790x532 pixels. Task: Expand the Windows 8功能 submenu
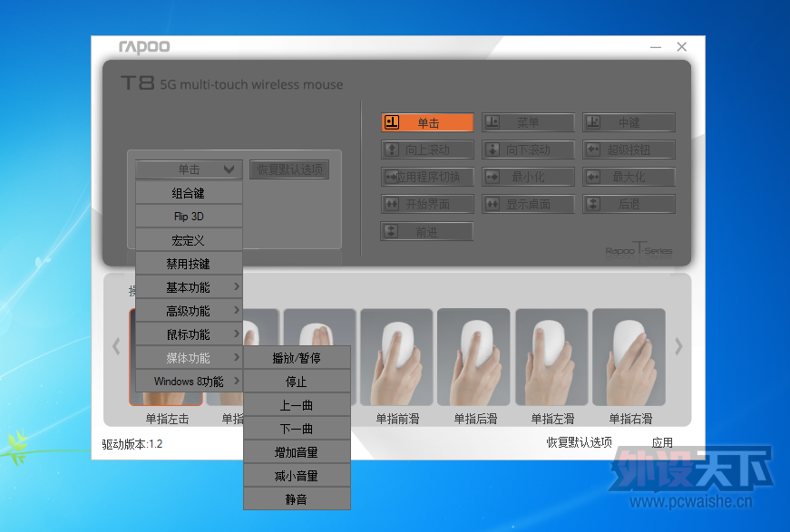tap(189, 382)
